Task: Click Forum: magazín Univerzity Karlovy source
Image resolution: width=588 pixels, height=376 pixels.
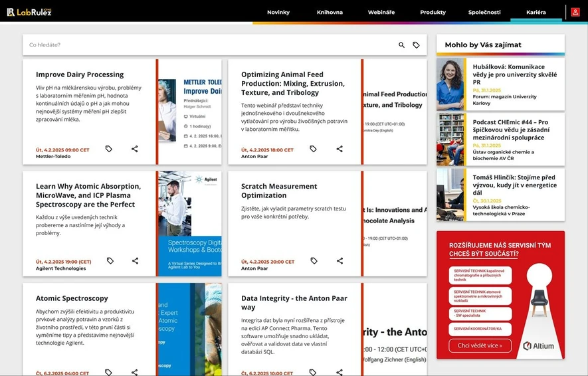Action: pos(504,100)
